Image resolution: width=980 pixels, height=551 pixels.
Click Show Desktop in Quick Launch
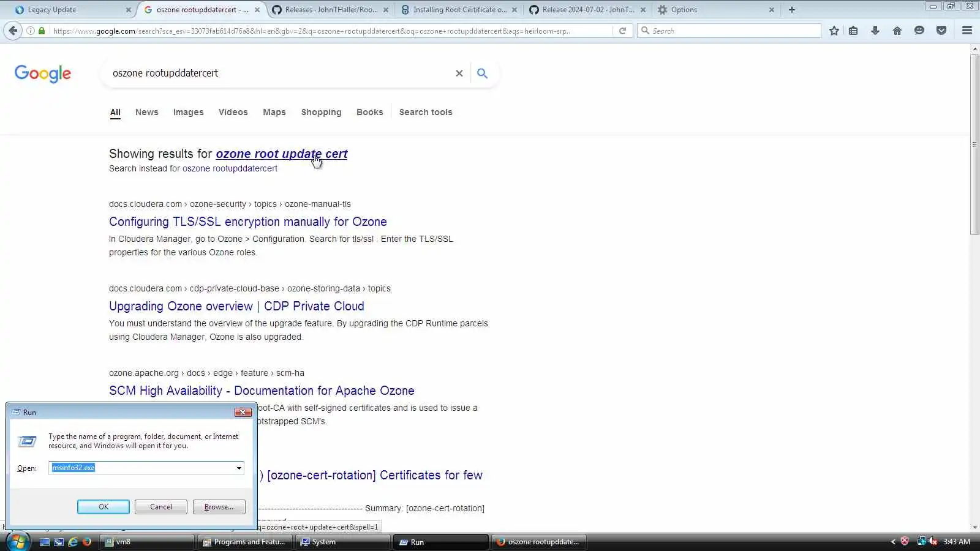click(45, 542)
